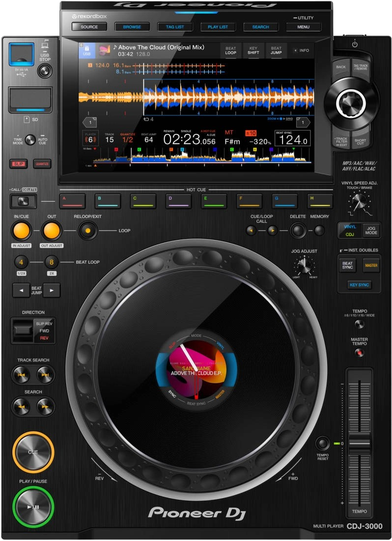This screenshot has height=541, width=392.
Task: Hit the green PLAY/PAUSE button
Action: (x=33, y=507)
